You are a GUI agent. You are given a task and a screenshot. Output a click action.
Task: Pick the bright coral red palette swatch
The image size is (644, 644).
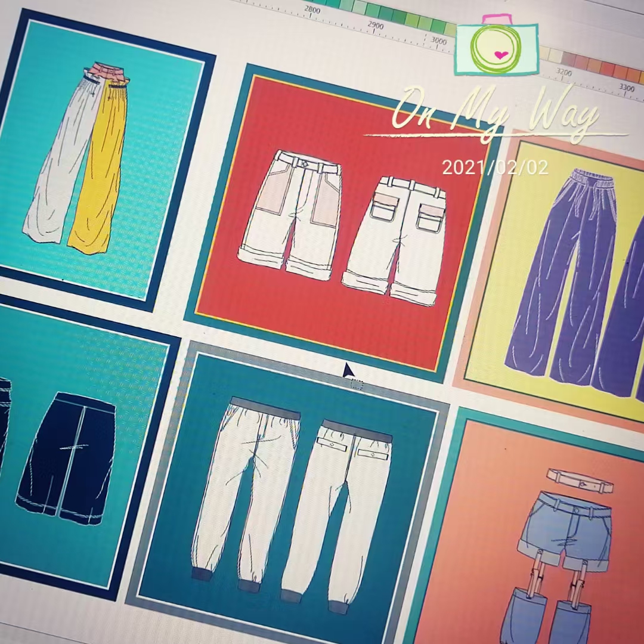click(608, 69)
